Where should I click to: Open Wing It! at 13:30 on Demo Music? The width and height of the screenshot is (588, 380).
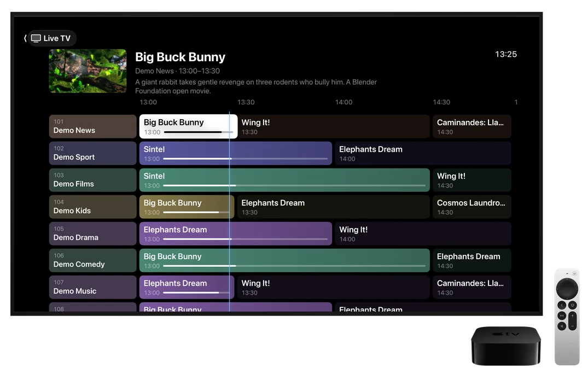pos(333,287)
